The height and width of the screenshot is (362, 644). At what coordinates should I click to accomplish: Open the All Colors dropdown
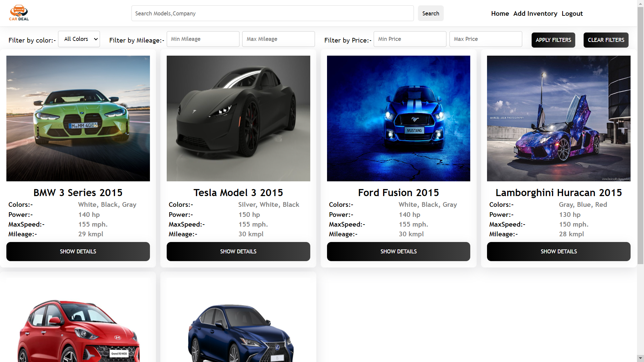(79, 39)
